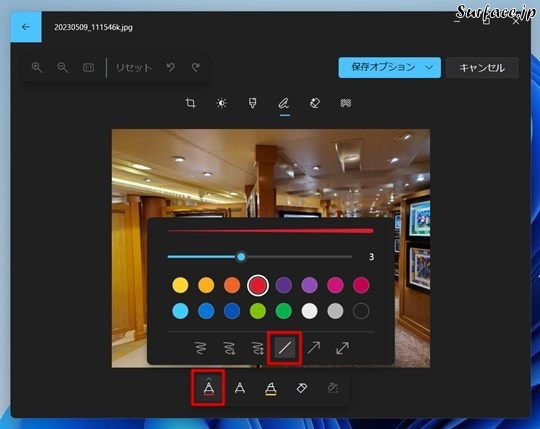
Task: Pick the yellow color swatch
Action: coord(180,285)
